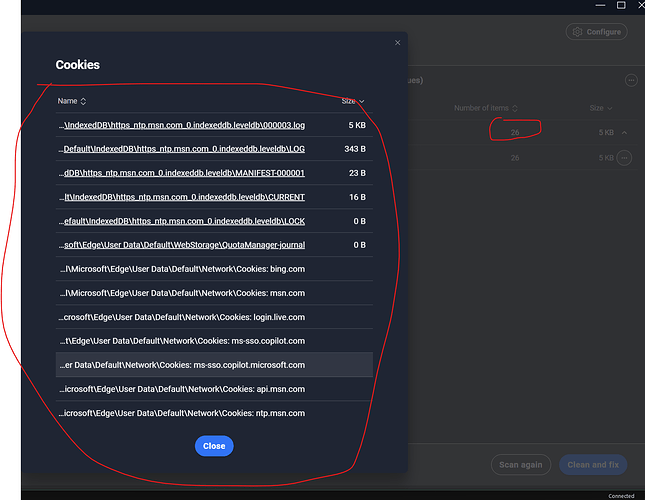Screen dimensions: 645x500
Task: Open the 000003.log file link
Action: pyautogui.click(x=182, y=125)
